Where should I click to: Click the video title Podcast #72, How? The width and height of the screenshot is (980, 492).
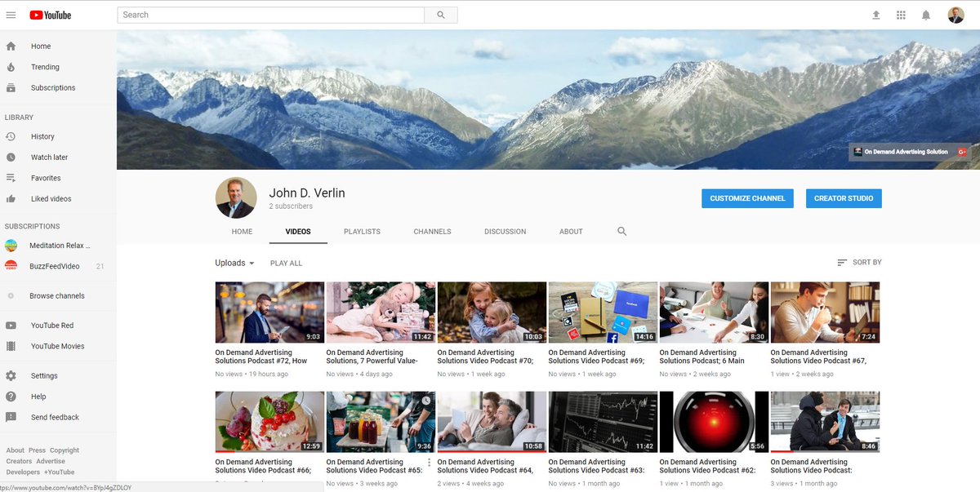pyautogui.click(x=261, y=357)
